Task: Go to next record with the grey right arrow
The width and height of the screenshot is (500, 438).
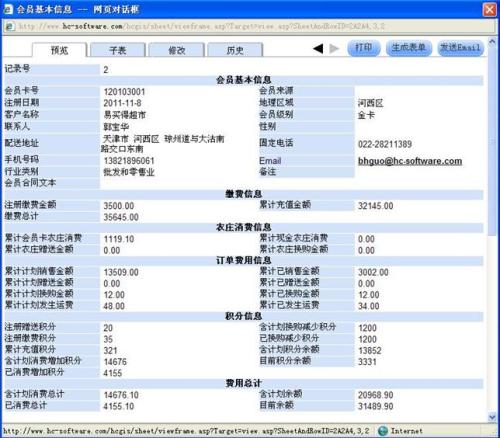Action: pos(334,49)
